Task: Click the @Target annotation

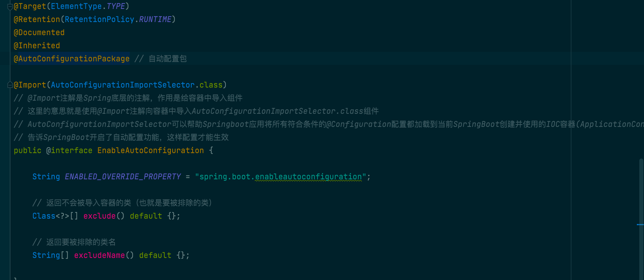Action: (x=30, y=6)
